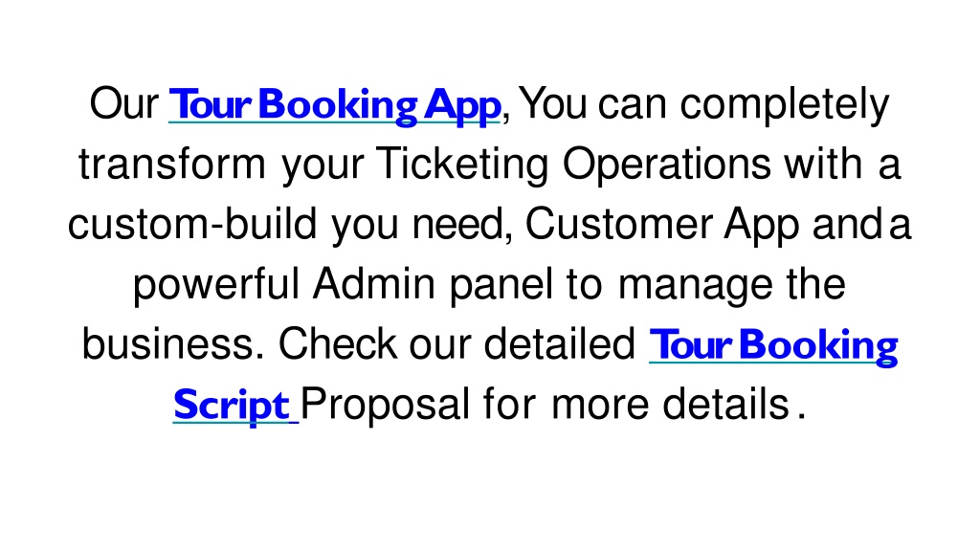Click the word 'Our' starting the paragraph
The height and width of the screenshot is (551, 980).
tap(123, 103)
